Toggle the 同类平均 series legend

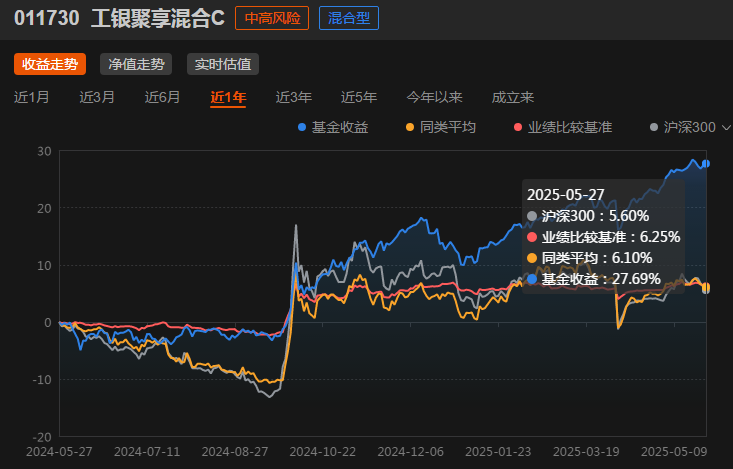tap(441, 127)
